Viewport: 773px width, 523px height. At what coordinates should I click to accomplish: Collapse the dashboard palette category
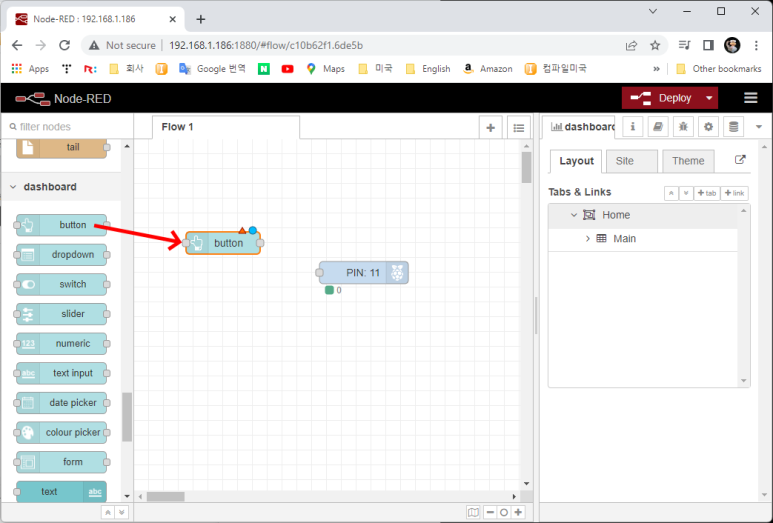pos(13,187)
